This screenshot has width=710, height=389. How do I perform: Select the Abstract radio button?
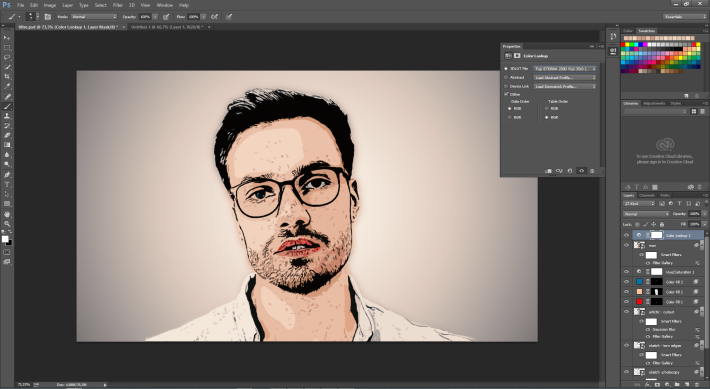point(506,77)
